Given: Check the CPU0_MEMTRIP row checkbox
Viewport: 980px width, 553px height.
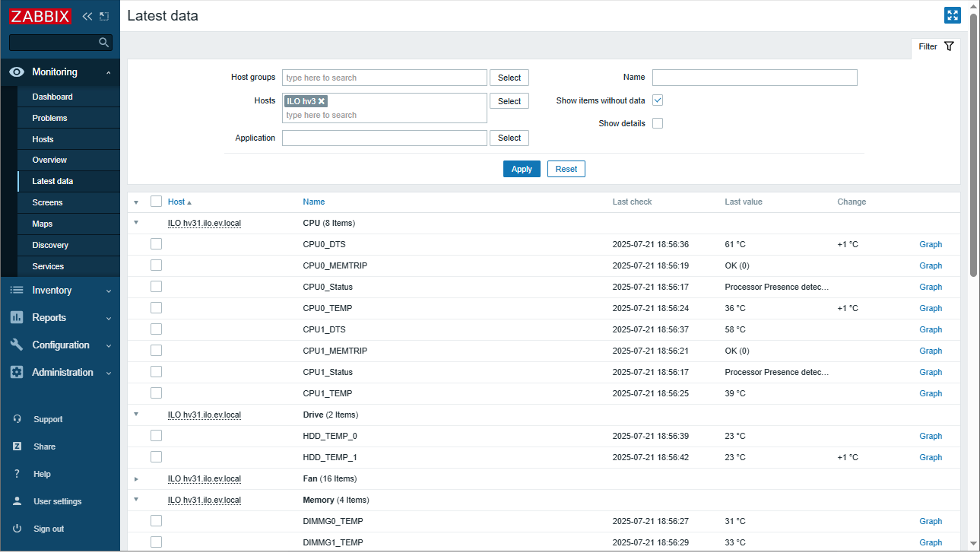Looking at the screenshot, I should click(x=156, y=265).
